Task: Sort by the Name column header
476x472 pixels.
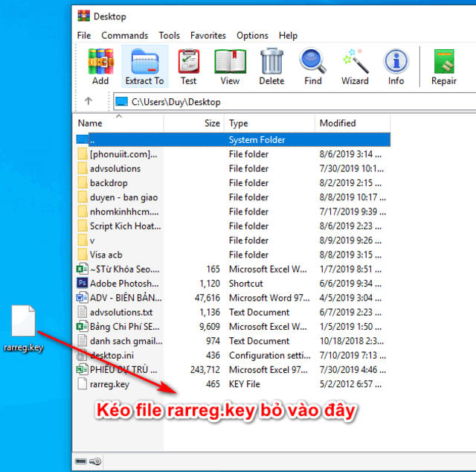Action: [x=118, y=123]
